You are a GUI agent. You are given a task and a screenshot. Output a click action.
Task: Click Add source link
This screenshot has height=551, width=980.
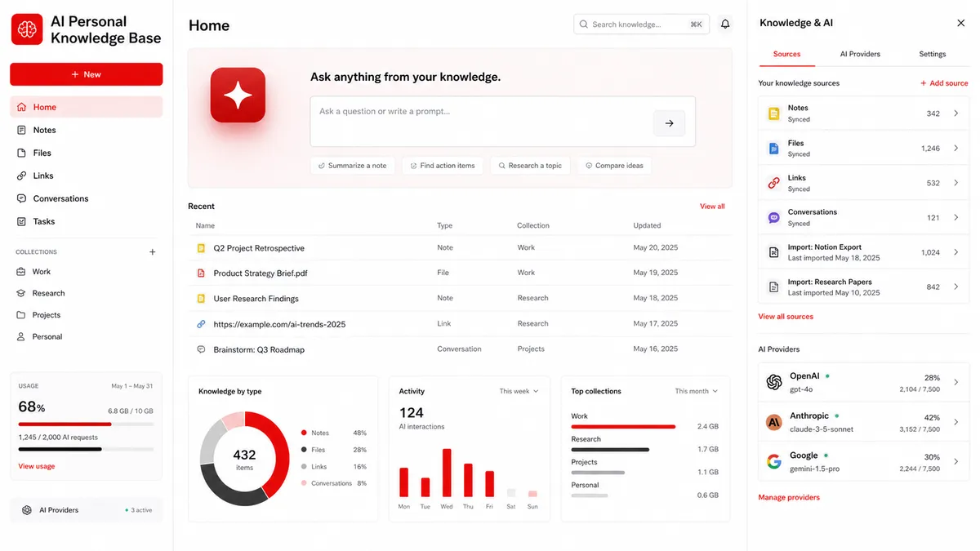click(x=944, y=83)
